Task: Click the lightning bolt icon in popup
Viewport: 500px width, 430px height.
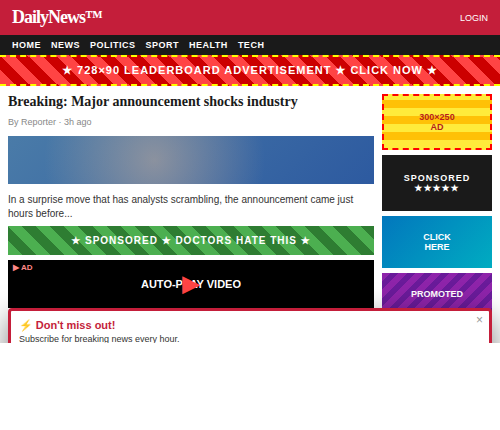Action: 26,325
